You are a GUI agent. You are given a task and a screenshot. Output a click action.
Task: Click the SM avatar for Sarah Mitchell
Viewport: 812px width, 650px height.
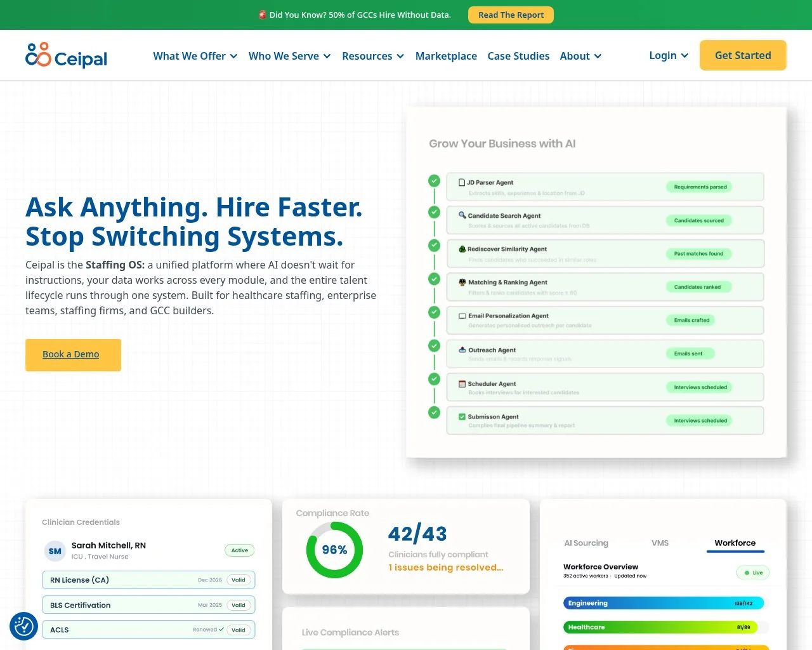(x=55, y=551)
